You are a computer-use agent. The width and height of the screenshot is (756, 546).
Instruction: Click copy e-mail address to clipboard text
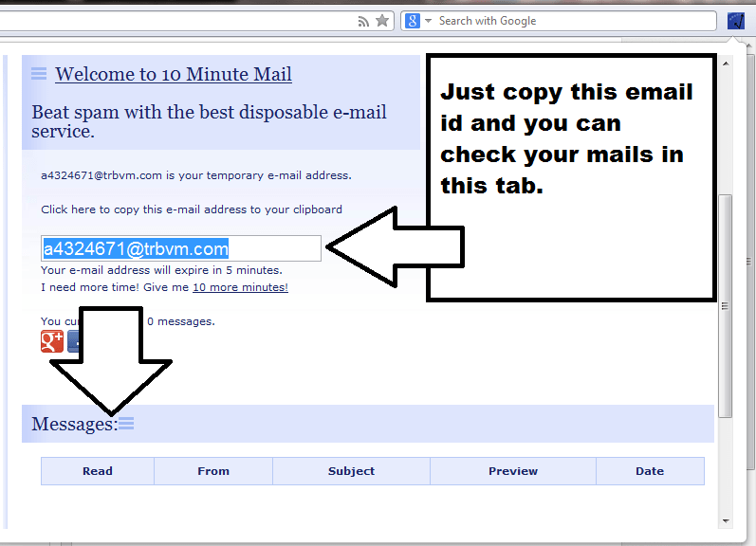(192, 209)
